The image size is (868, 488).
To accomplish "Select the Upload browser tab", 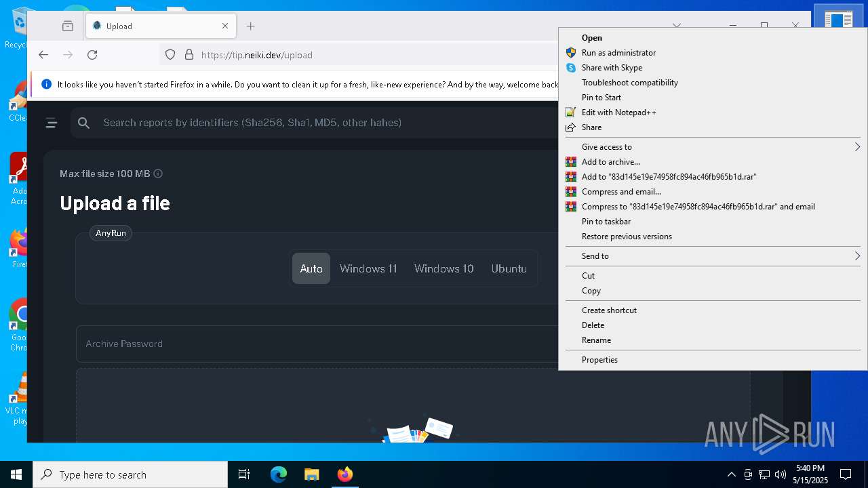I will [161, 26].
